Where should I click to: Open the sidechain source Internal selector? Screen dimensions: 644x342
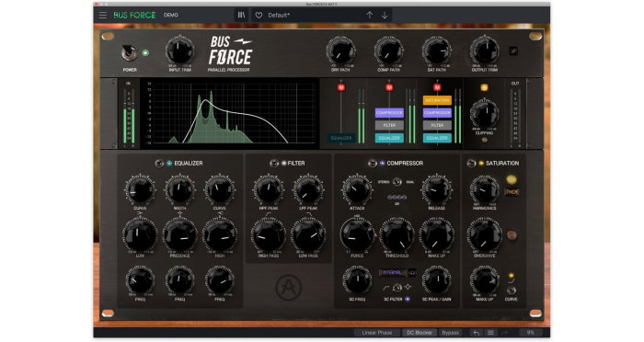397,272
